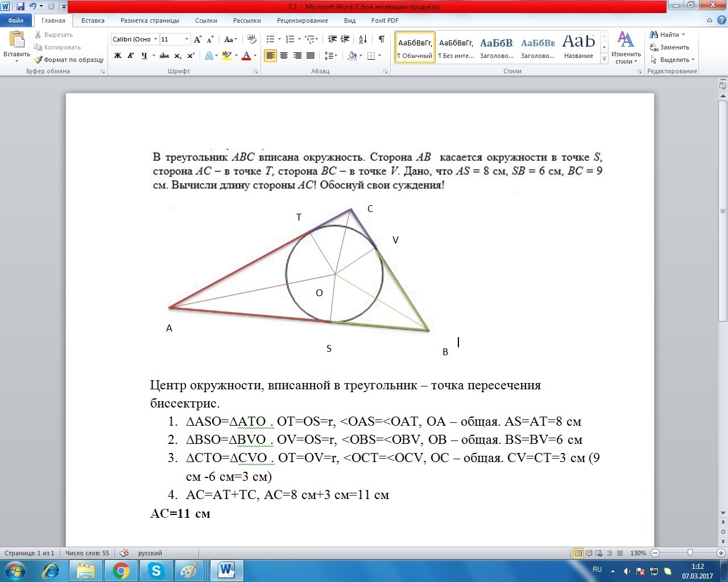
Task: Switch to the Ссылки tab
Action: (x=206, y=20)
